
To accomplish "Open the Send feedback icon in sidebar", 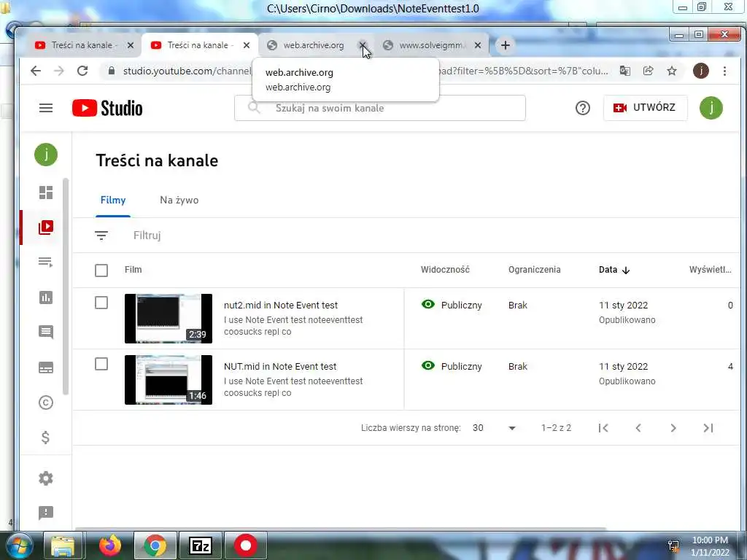I will 46,513.
